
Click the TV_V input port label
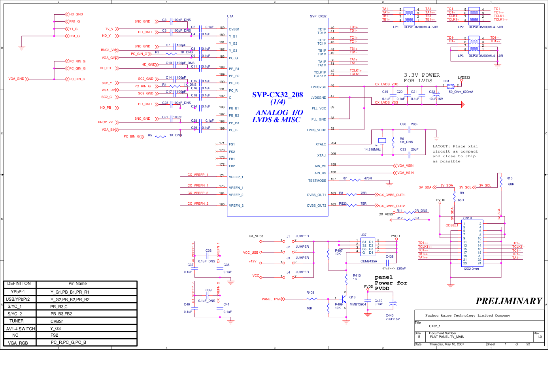pyautogui.click(x=112, y=29)
